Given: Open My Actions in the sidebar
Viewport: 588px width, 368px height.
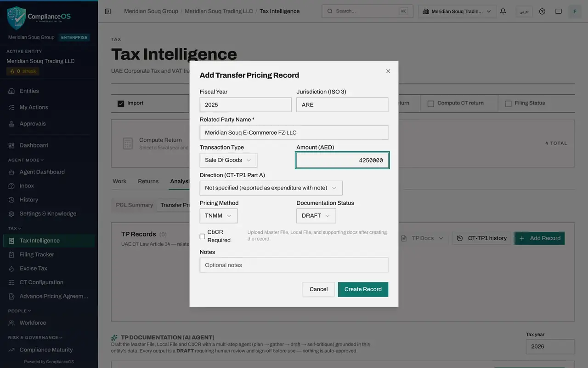Looking at the screenshot, I should pos(49,107).
